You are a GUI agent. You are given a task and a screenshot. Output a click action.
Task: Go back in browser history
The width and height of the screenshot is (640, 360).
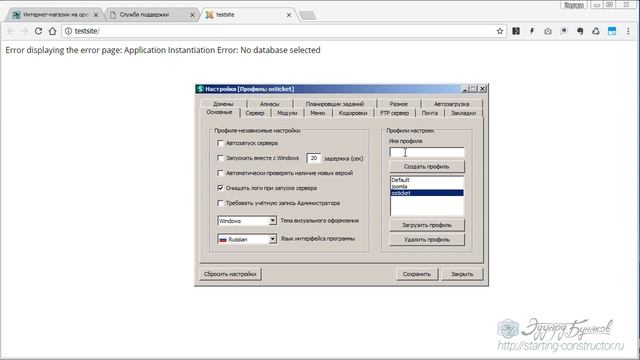11,31
